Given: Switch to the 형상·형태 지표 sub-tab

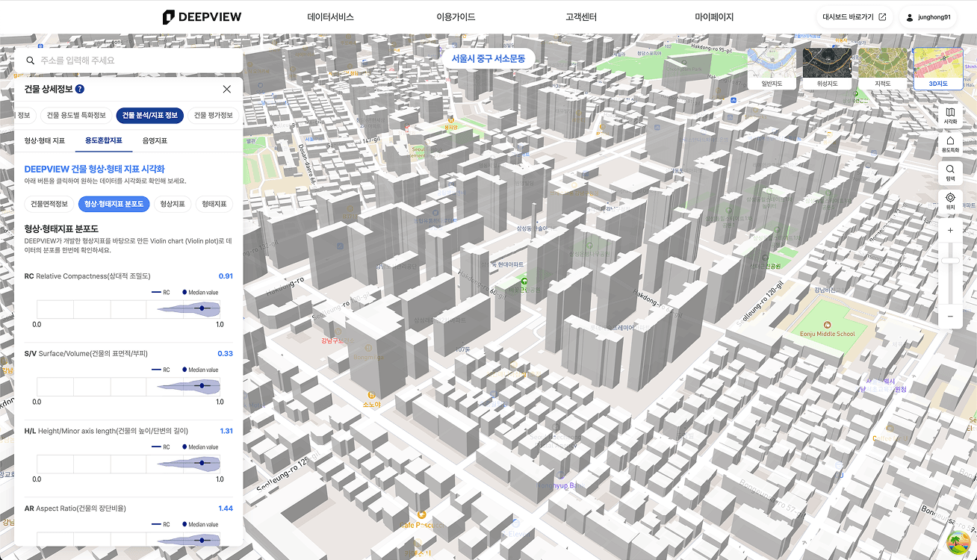Looking at the screenshot, I should (x=45, y=140).
